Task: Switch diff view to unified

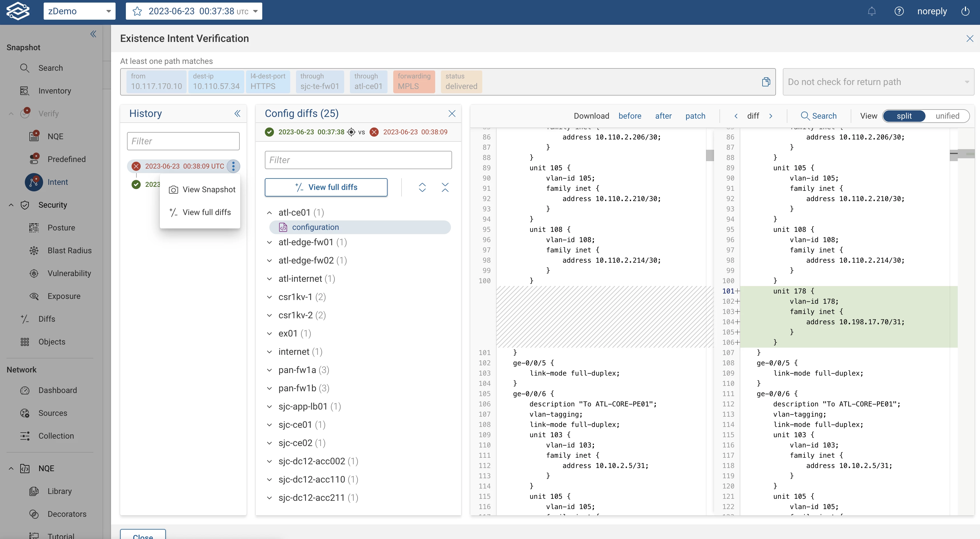Action: click(947, 116)
